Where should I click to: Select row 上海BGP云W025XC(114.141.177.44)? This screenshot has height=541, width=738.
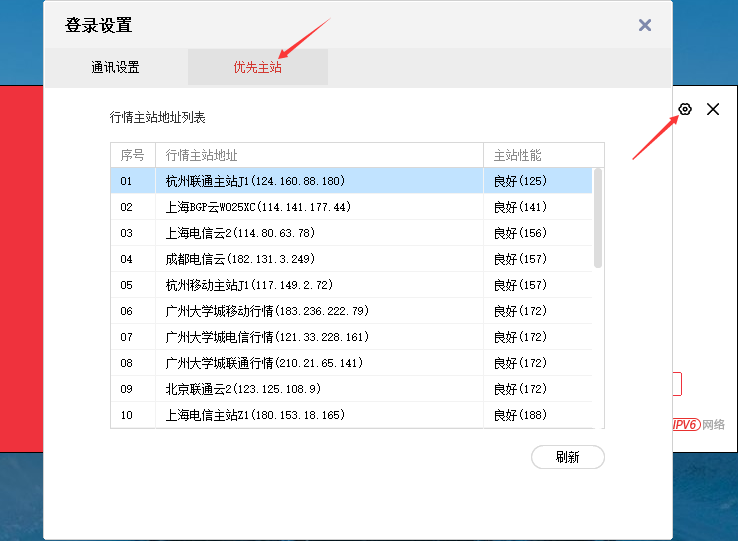pyautogui.click(x=351, y=207)
